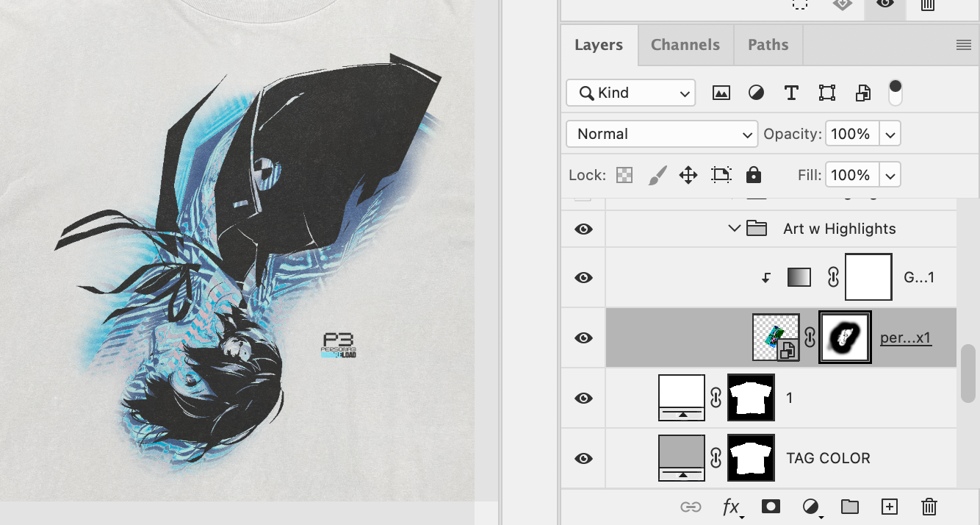The image size is (980, 525).
Task: Click the Art w Highlights group name
Action: [840, 229]
